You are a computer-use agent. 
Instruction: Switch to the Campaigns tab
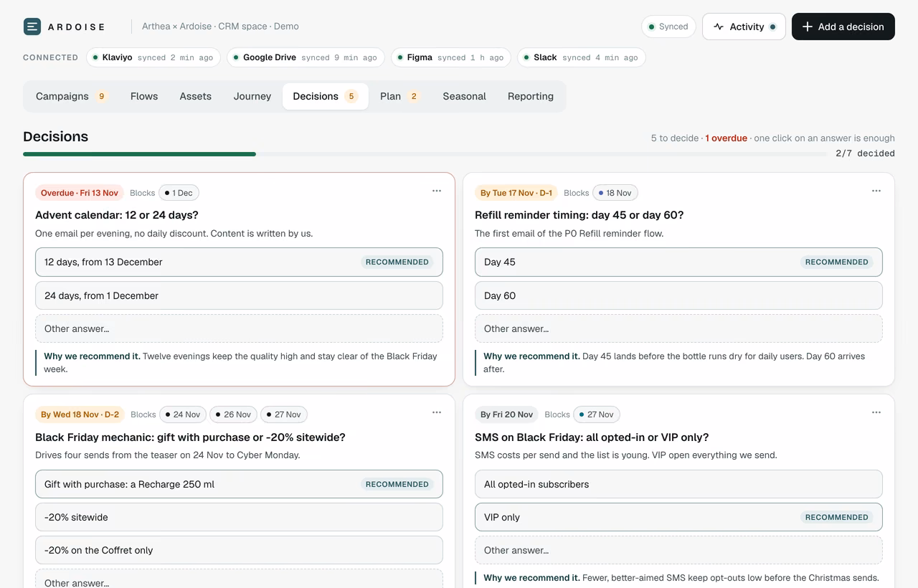[71, 96]
